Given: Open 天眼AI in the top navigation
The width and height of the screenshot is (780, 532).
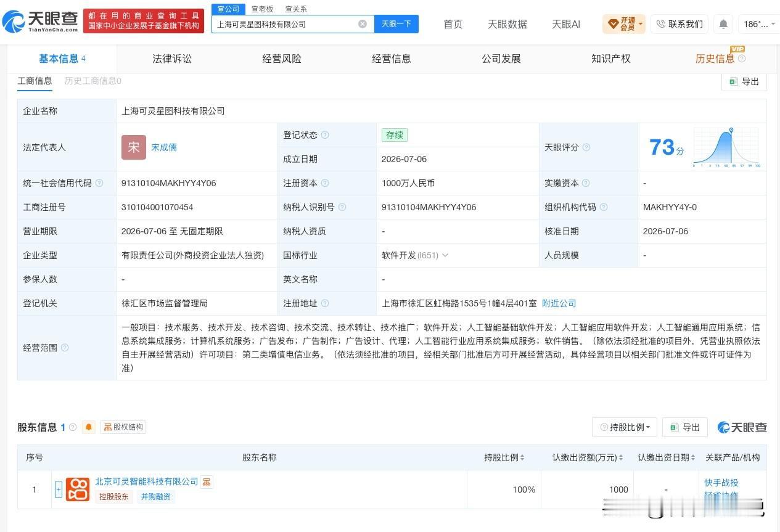Looking at the screenshot, I should click(566, 24).
